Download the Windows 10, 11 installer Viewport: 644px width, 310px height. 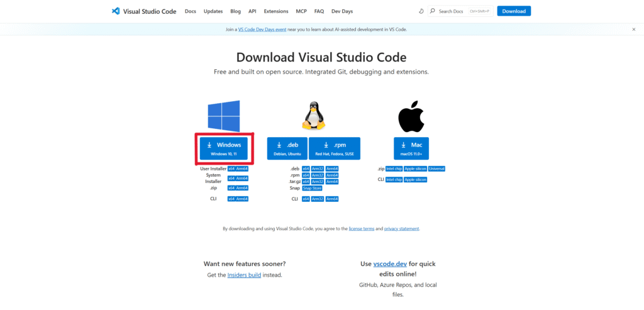(225, 148)
